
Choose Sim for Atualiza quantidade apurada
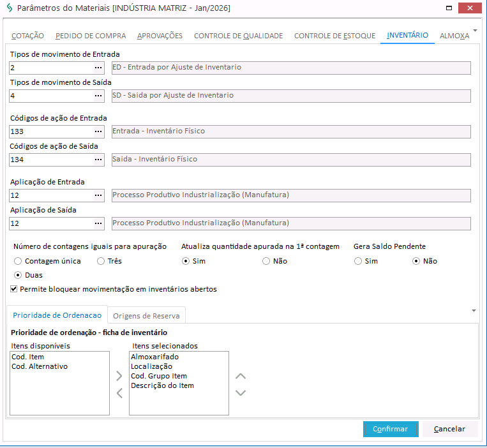(x=194, y=261)
